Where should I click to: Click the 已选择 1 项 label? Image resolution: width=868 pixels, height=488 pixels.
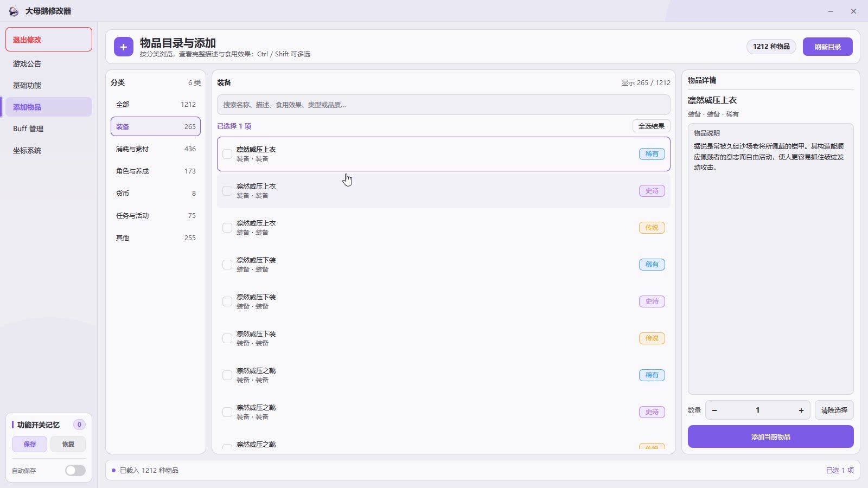click(234, 126)
